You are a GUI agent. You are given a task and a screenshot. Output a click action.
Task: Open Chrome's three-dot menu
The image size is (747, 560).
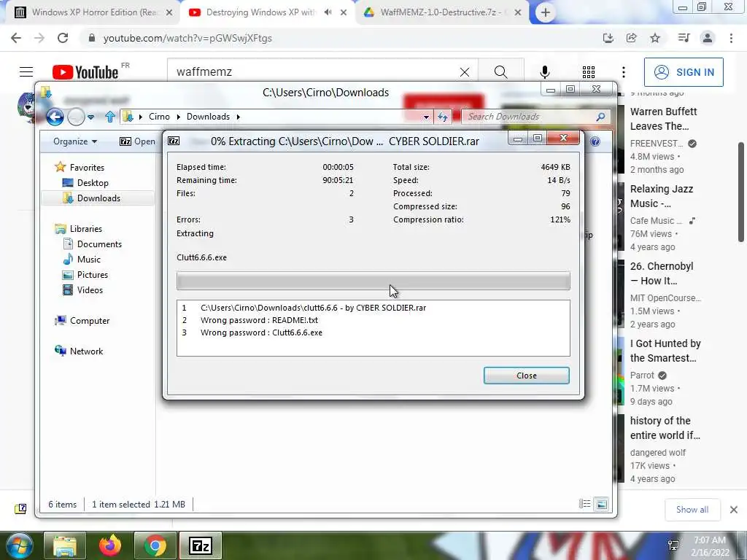[731, 38]
